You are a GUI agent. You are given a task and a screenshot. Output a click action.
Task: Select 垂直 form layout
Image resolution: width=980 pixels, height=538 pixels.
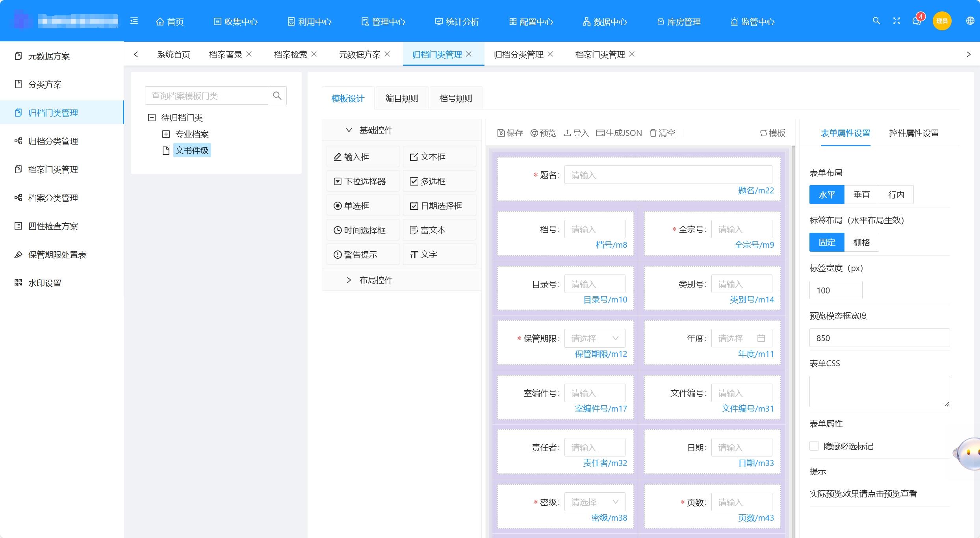pyautogui.click(x=861, y=195)
